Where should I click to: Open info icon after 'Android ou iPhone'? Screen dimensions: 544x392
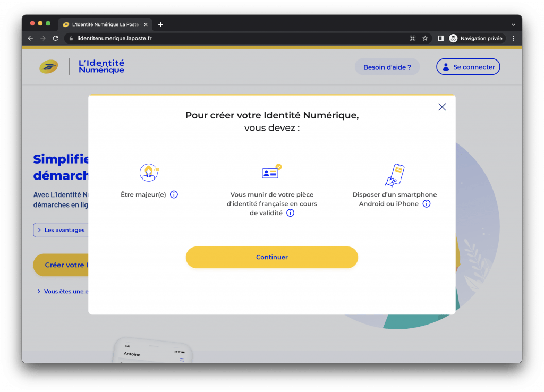coord(427,203)
